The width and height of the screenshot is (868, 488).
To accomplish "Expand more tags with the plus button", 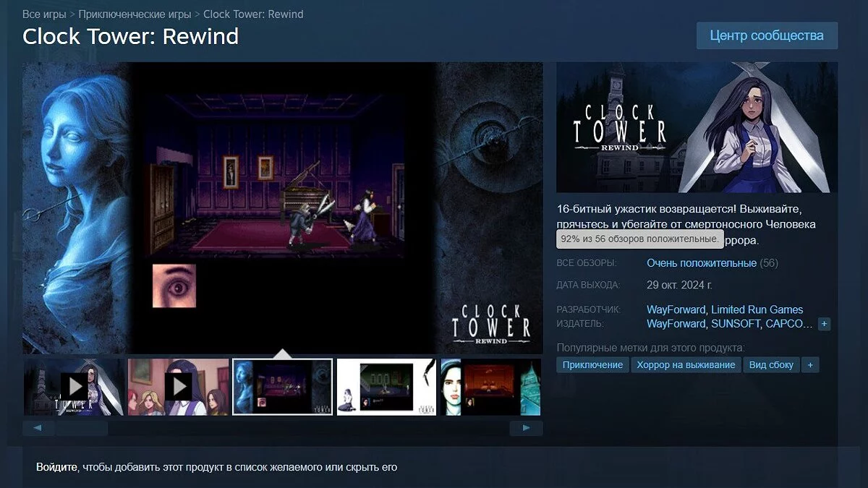I will [810, 365].
